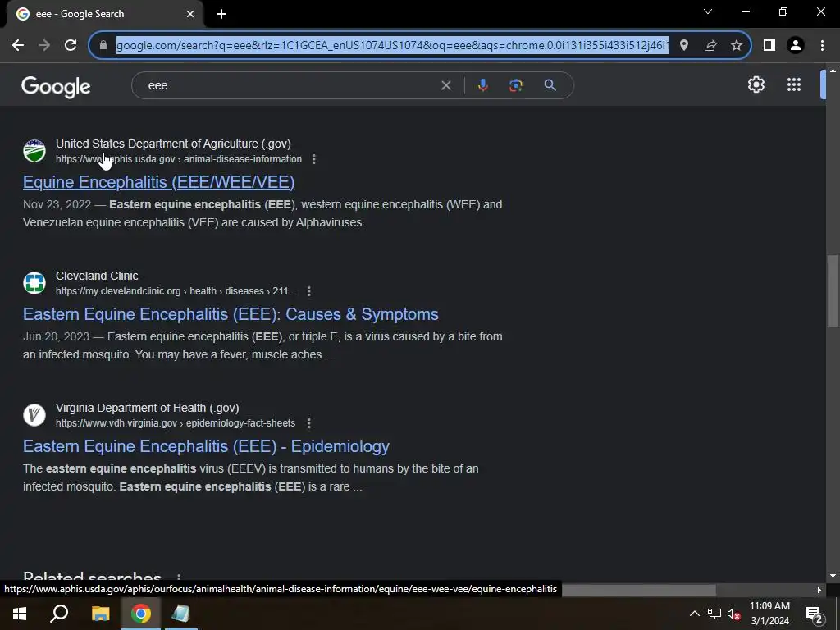
Task: Click vertical scrollbar down arrow
Action: point(833,575)
